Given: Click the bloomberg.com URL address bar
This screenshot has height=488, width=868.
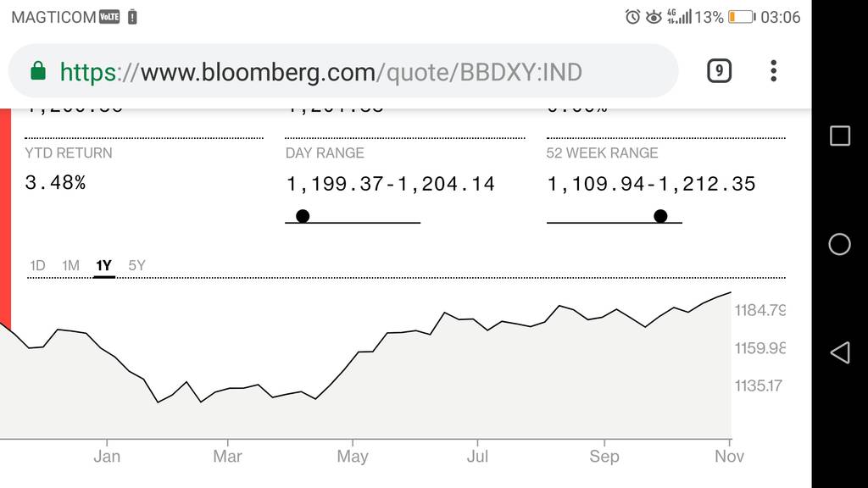Looking at the screenshot, I should pos(343,71).
